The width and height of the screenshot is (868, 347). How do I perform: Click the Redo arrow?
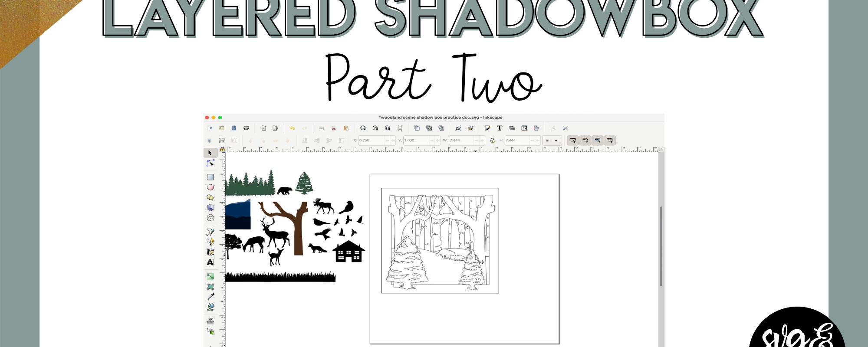tap(305, 128)
